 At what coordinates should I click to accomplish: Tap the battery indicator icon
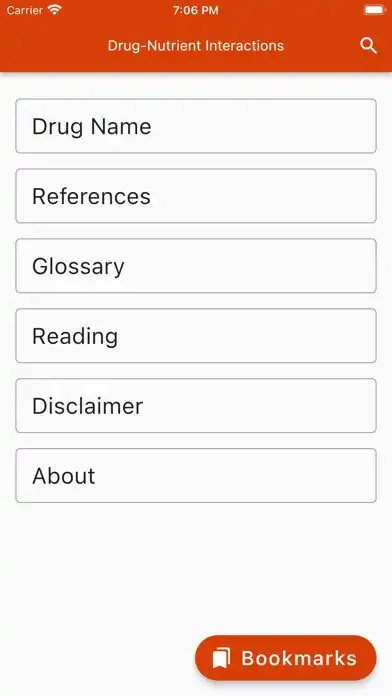(375, 10)
